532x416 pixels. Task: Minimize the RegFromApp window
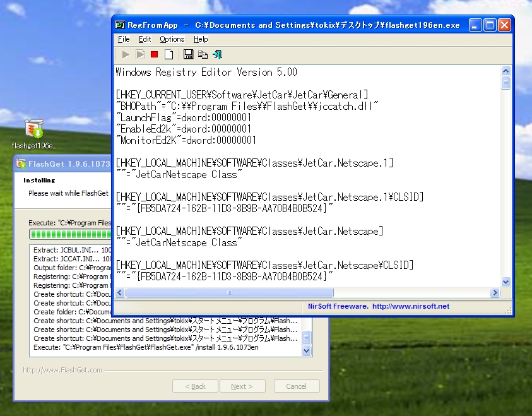475,25
